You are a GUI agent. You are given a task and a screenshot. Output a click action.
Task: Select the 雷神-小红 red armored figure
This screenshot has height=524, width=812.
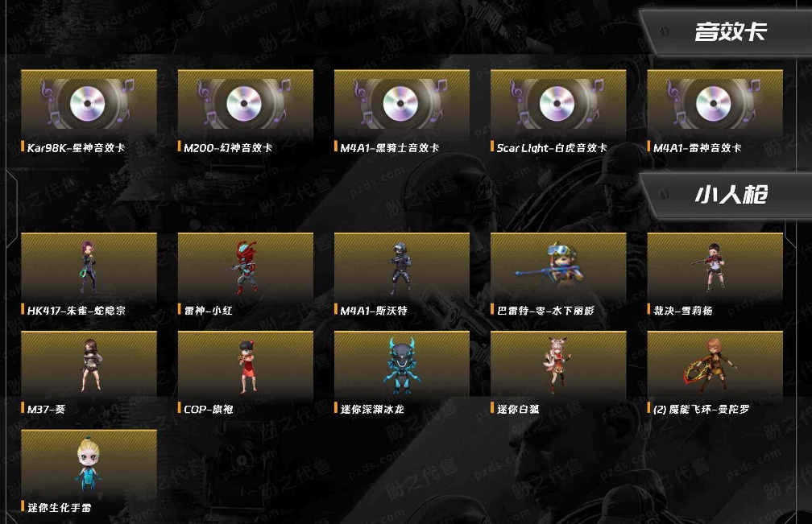coord(246,267)
